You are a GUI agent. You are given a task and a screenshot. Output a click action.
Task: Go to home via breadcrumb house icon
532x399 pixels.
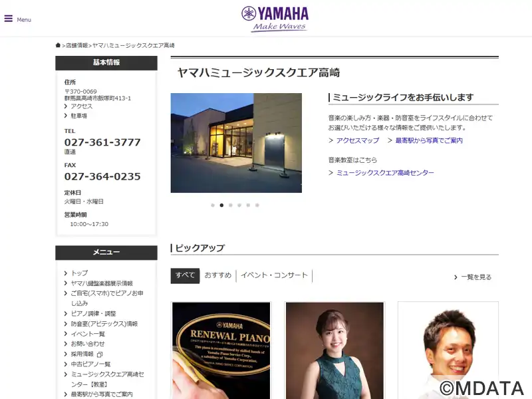(x=58, y=45)
